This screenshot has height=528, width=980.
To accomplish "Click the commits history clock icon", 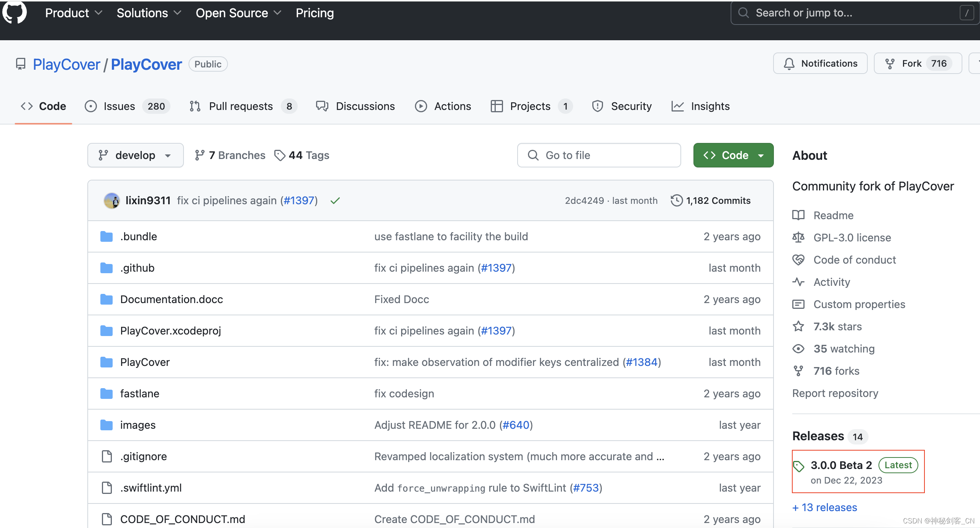I will click(x=677, y=200).
